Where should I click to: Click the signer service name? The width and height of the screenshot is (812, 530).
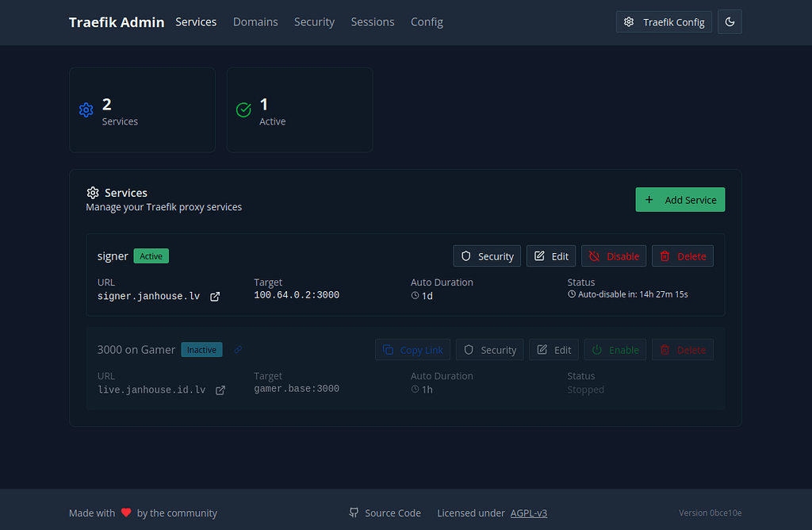tap(113, 256)
